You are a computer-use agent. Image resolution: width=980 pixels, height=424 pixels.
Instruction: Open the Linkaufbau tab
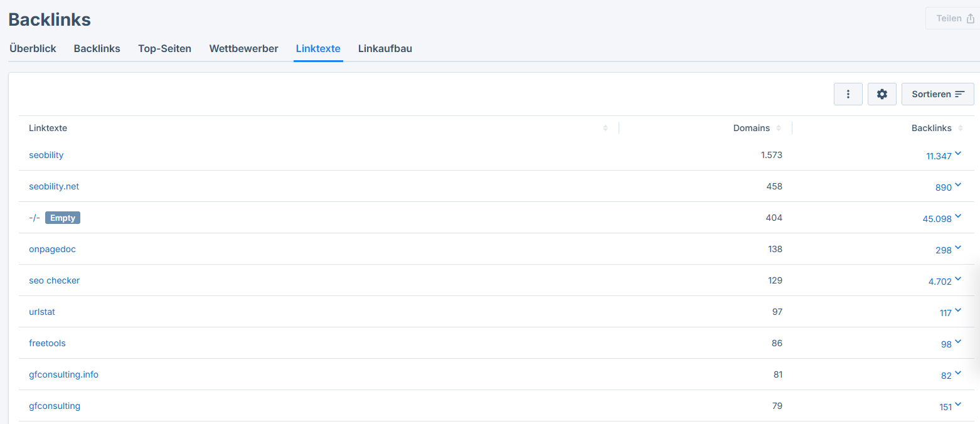coord(385,48)
